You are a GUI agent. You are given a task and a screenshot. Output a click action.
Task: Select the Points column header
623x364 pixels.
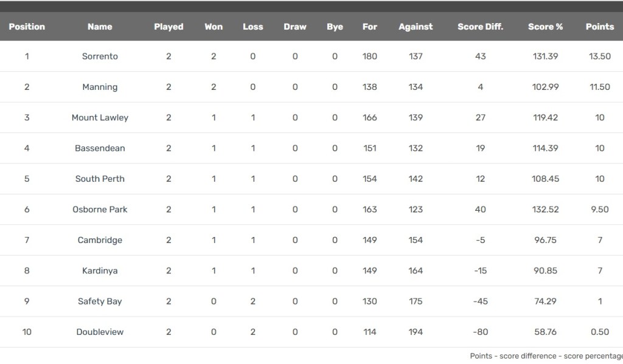(599, 27)
